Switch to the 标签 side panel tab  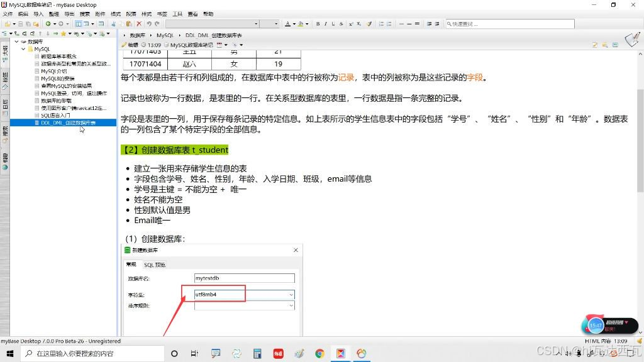pos(5,81)
